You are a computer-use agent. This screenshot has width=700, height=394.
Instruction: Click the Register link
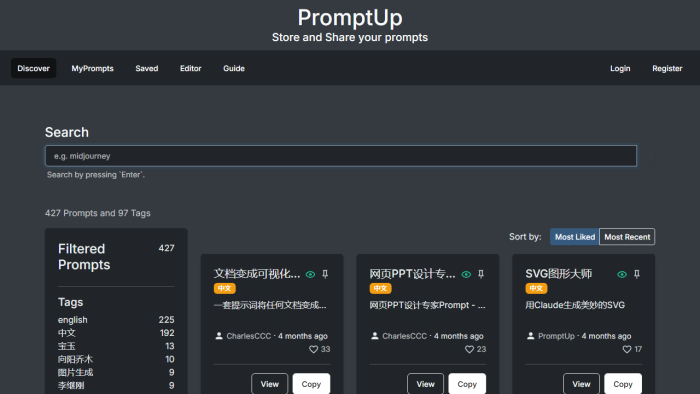(x=667, y=68)
